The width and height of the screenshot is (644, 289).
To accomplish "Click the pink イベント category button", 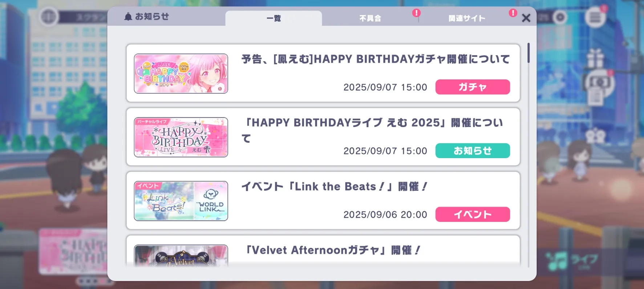I will point(473,214).
